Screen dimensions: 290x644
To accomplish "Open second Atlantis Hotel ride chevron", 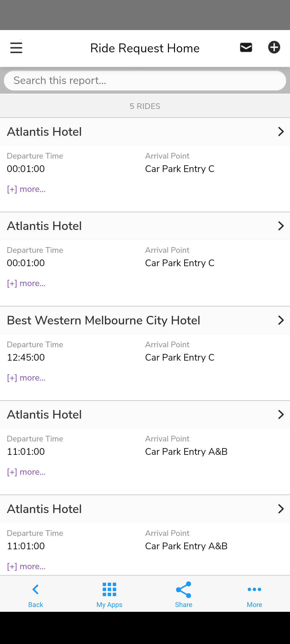I will (x=281, y=226).
